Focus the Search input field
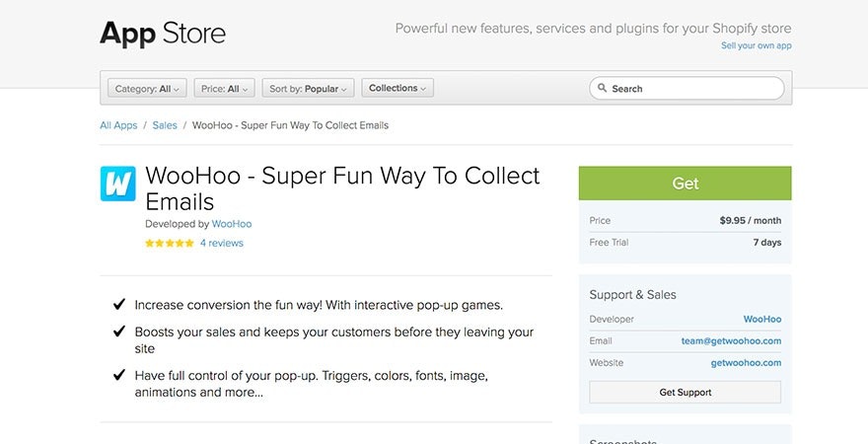 click(x=694, y=89)
